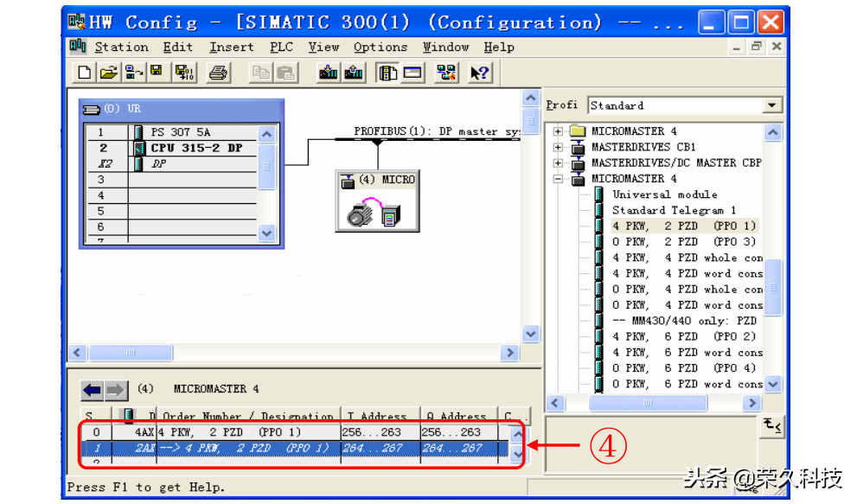Viewport: 857px width, 504px height.
Task: Click the Download to Module icon
Action: 328,73
